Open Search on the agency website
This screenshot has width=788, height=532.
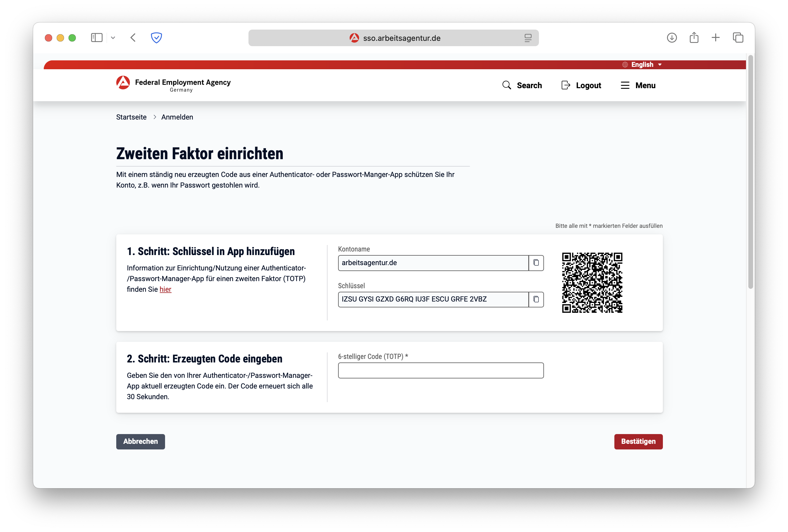pyautogui.click(x=522, y=85)
